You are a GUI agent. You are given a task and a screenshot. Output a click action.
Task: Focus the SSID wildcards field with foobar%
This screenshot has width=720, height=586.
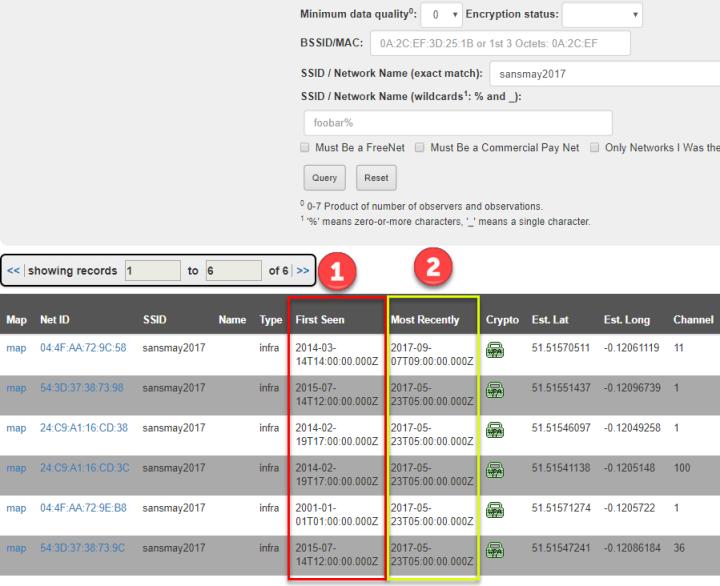click(456, 122)
